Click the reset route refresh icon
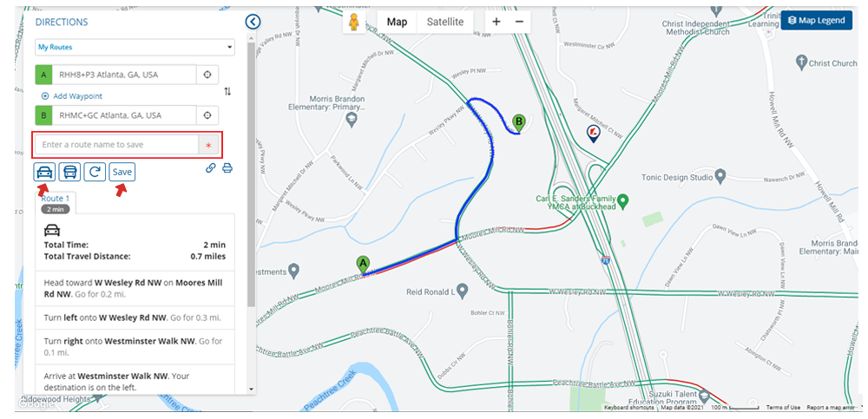 pos(95,172)
